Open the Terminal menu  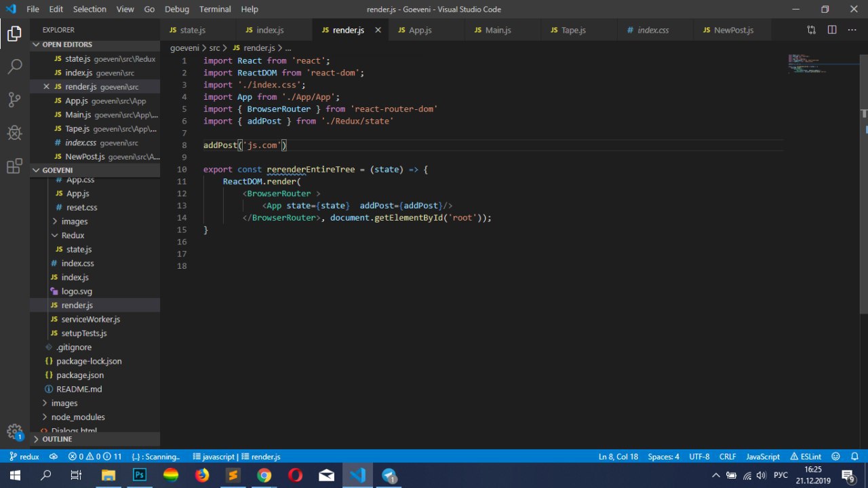click(214, 10)
